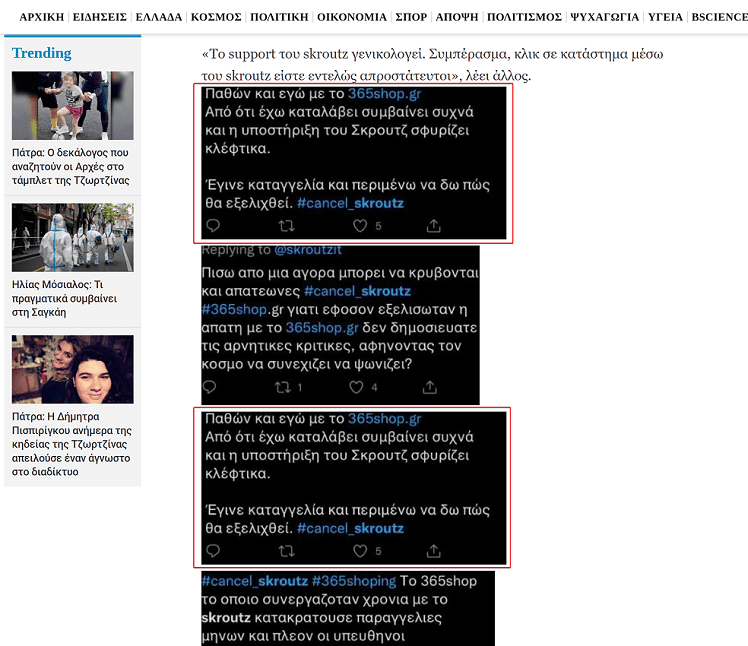The height and width of the screenshot is (646, 748).
Task: Share the Πισω απο μια αγορα tweet
Action: point(430,387)
